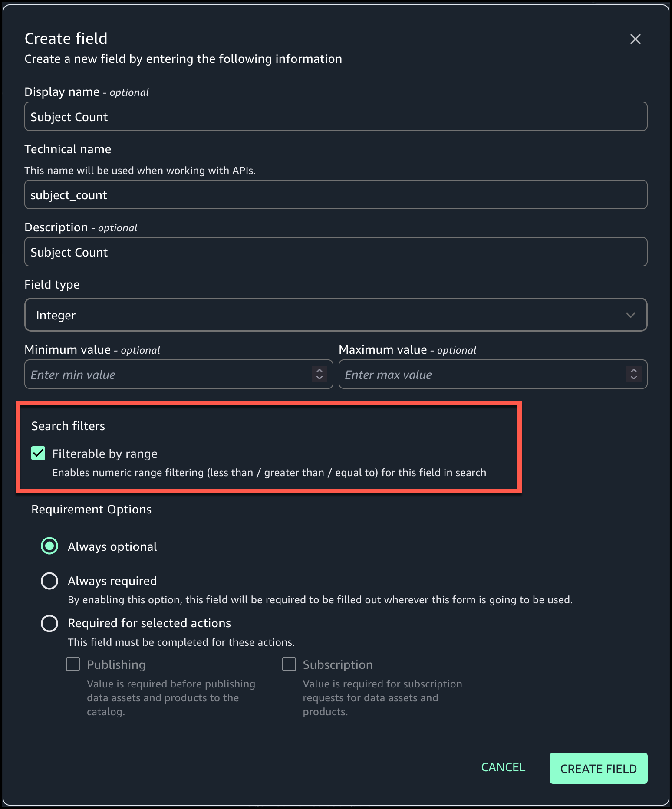
Task: Check the Publishing checkbox
Action: coord(73,664)
